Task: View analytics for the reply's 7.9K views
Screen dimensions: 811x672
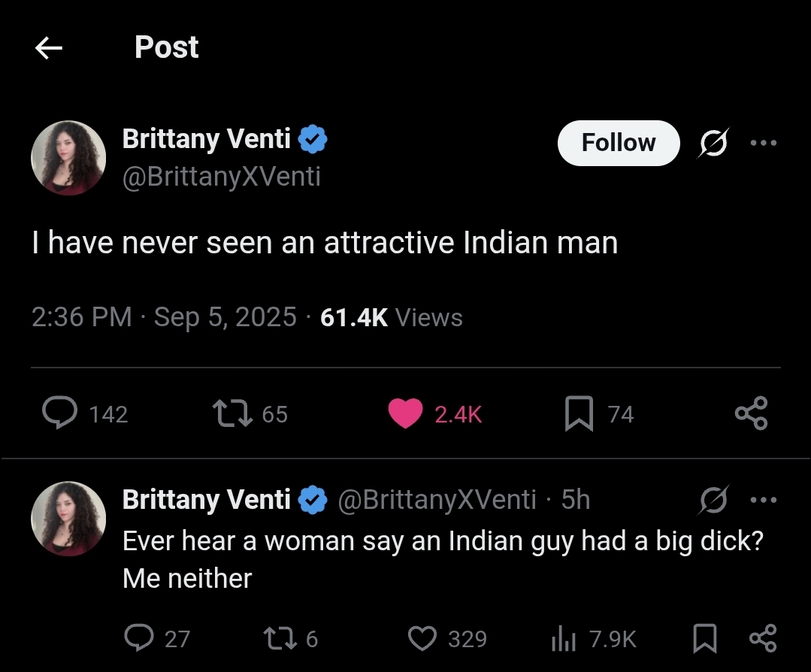Action: [564, 639]
